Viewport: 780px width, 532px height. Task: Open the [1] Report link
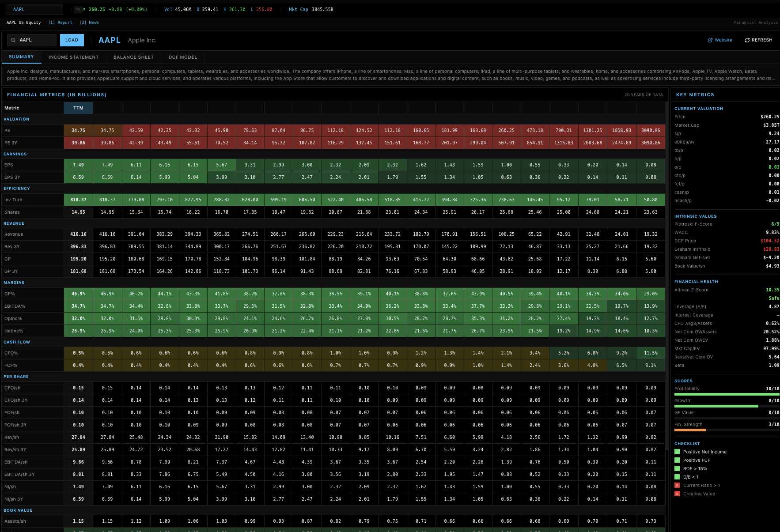(60, 23)
